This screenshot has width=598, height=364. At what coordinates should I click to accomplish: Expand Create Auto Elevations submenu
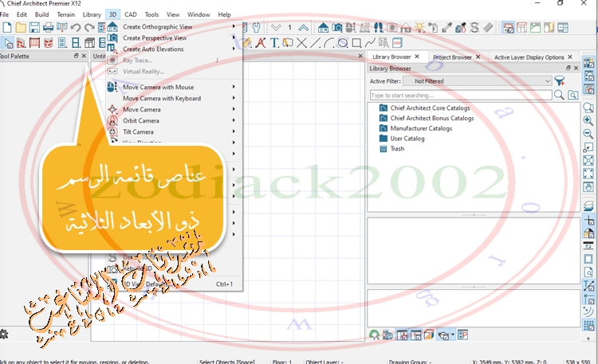(x=234, y=49)
